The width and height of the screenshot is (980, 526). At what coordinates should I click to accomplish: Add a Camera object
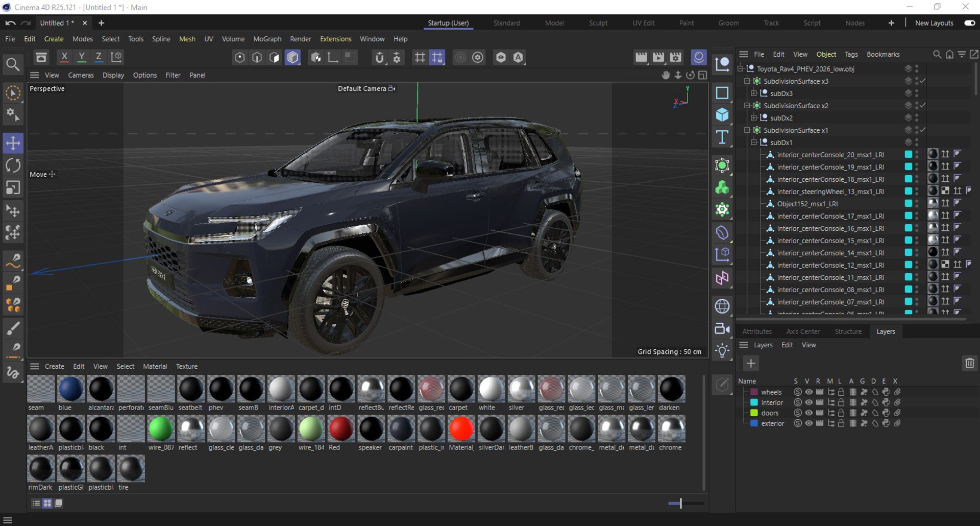click(x=722, y=328)
